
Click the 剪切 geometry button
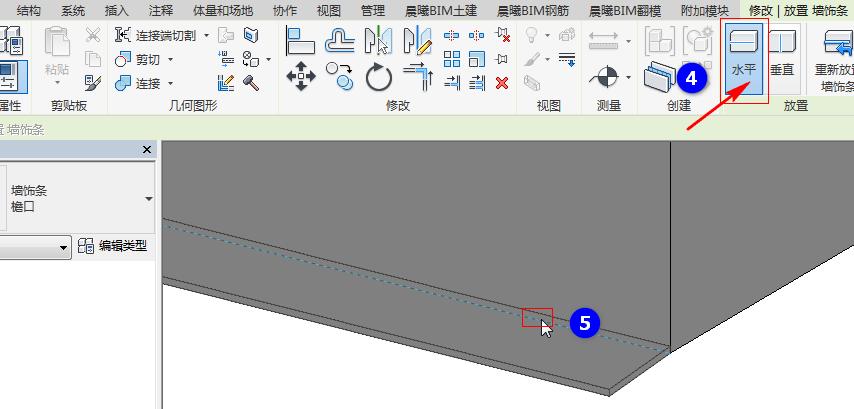click(x=138, y=59)
